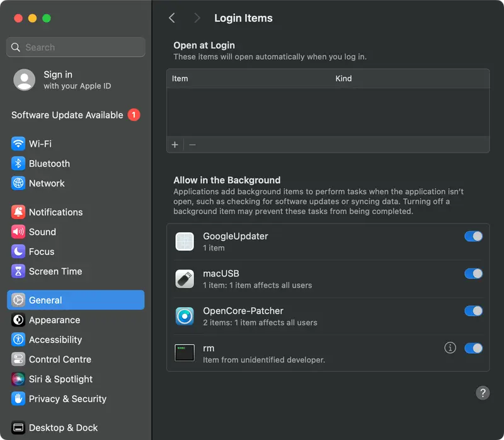Select the Focus moon icon
The image size is (504, 440).
(18, 251)
